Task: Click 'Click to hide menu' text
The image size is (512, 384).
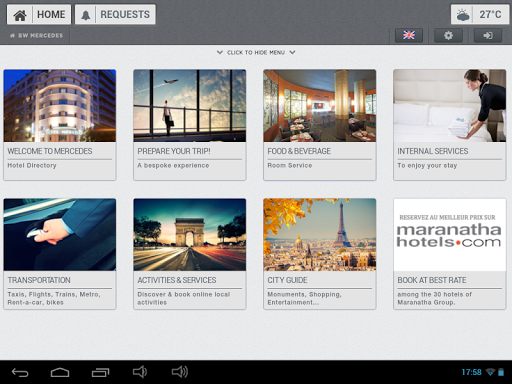Action: pos(256,53)
